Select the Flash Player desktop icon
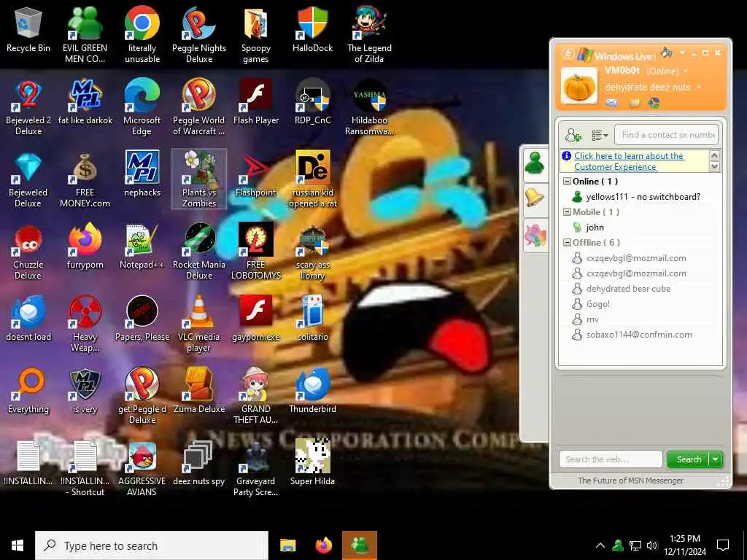The image size is (747, 560). coord(256,103)
